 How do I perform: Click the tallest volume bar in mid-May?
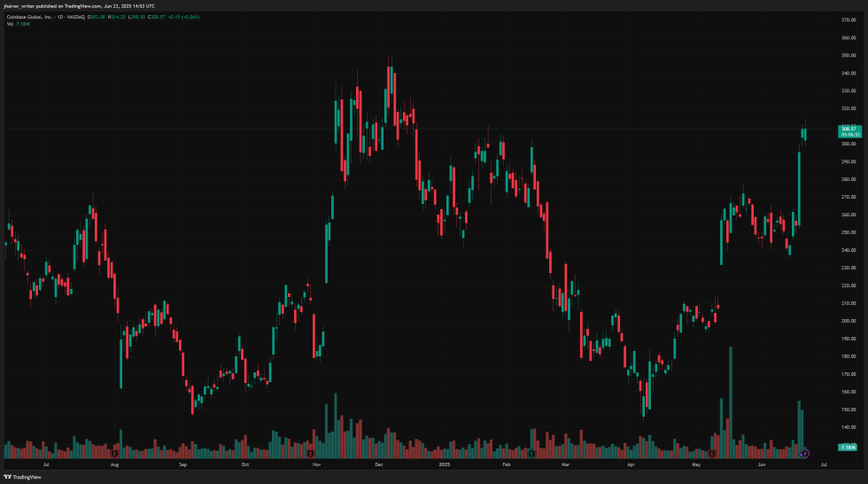[731, 399]
